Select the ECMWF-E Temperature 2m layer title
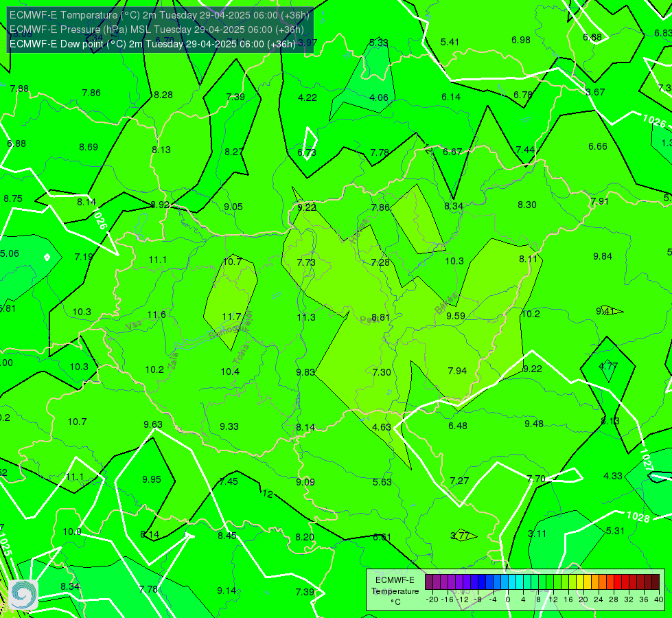 coord(159,15)
